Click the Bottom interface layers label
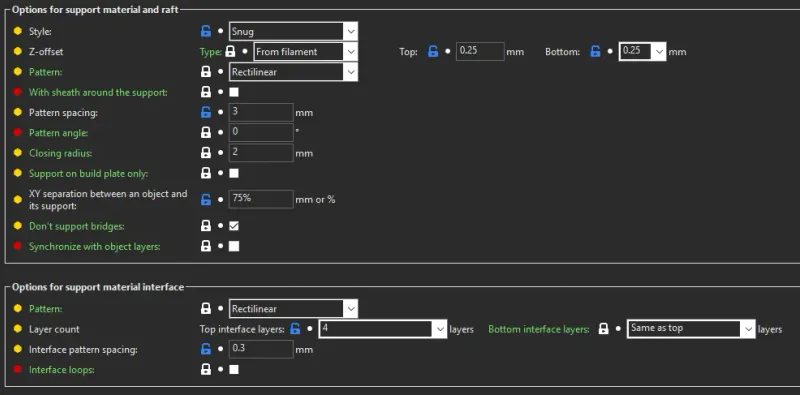Image resolution: width=800 pixels, height=395 pixels. [x=539, y=329]
